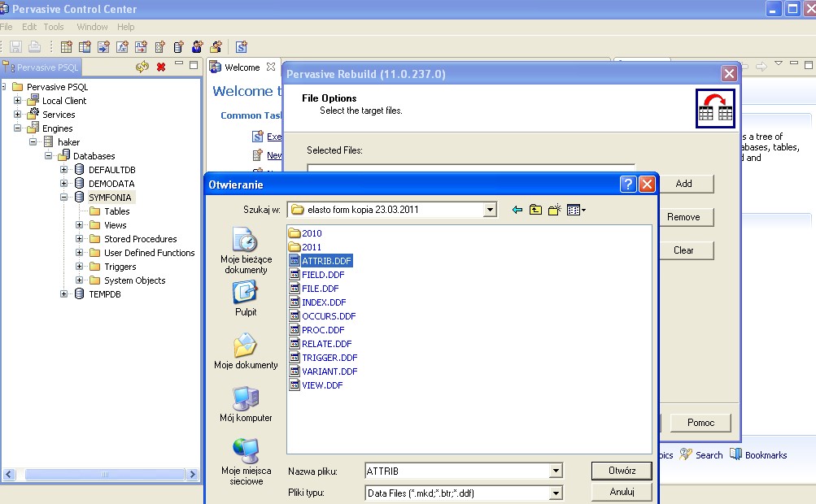Select the System Objects tree node

(x=134, y=280)
